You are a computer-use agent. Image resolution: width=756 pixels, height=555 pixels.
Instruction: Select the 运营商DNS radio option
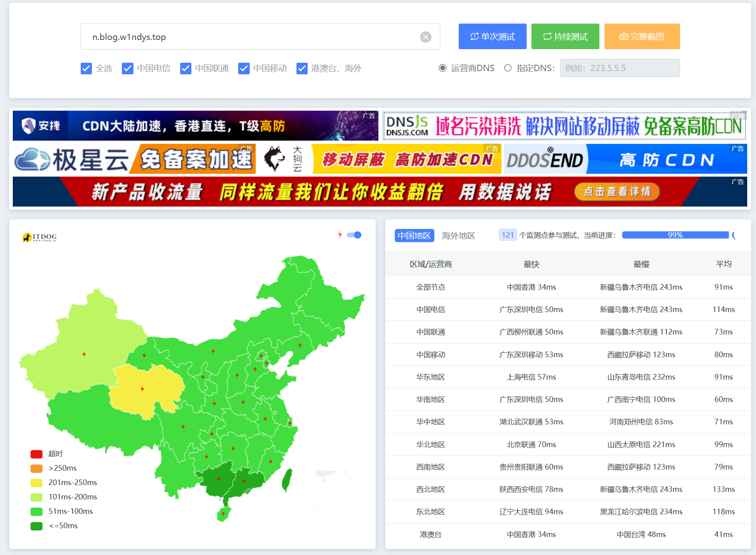[x=442, y=68]
